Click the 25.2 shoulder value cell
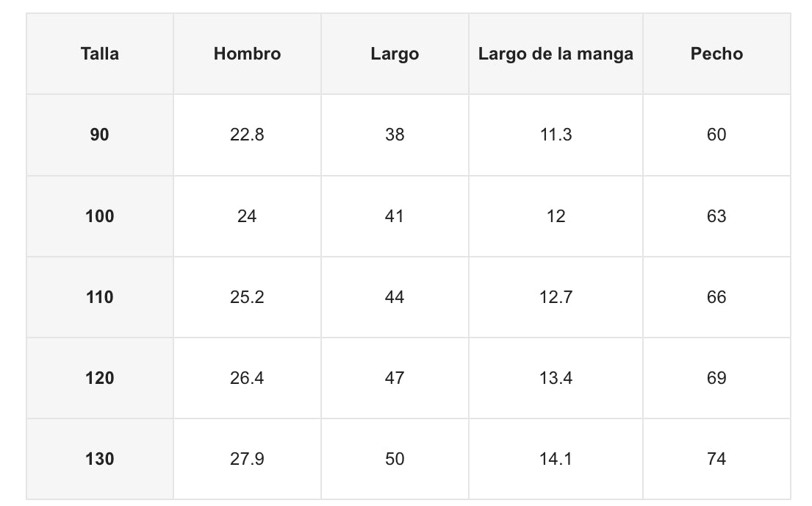812x506 pixels. click(247, 297)
